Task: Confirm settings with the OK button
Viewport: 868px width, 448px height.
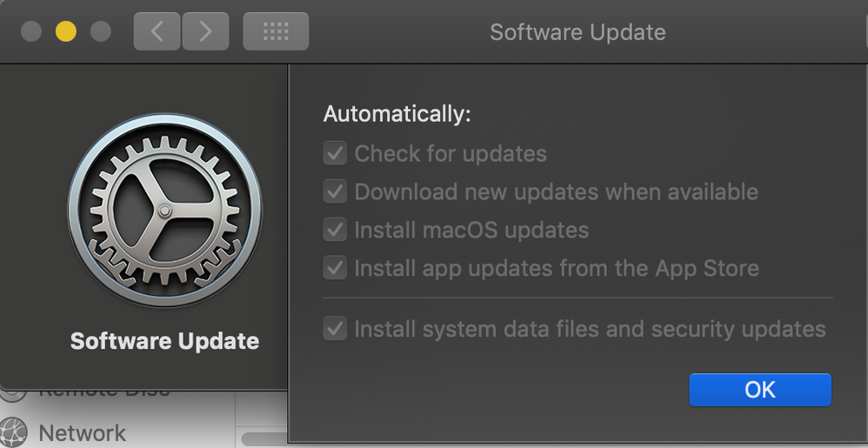Action: 760,390
